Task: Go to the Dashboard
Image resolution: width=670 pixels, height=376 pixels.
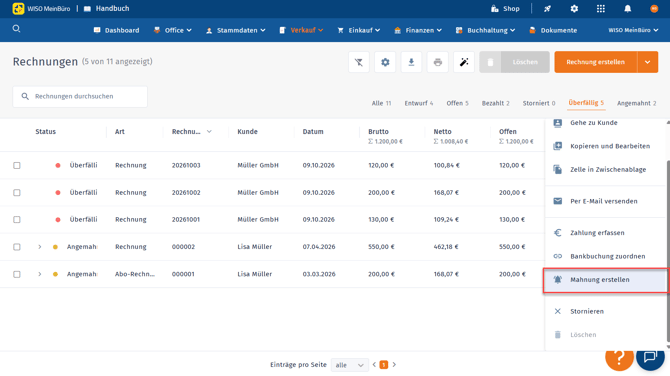Action: point(117,30)
